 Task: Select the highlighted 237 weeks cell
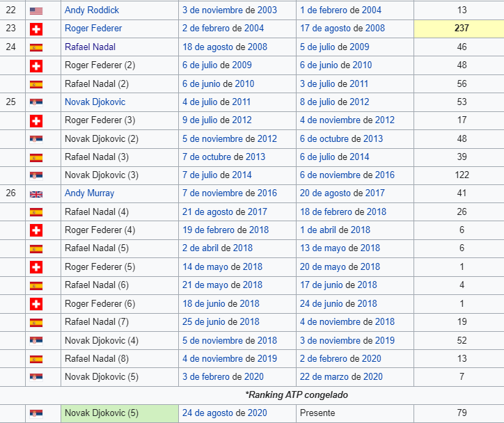[x=459, y=29]
